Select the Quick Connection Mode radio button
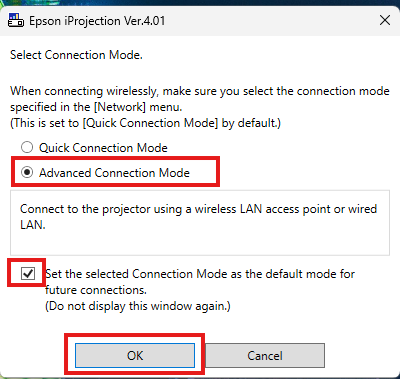This screenshot has width=400, height=379. click(x=27, y=147)
